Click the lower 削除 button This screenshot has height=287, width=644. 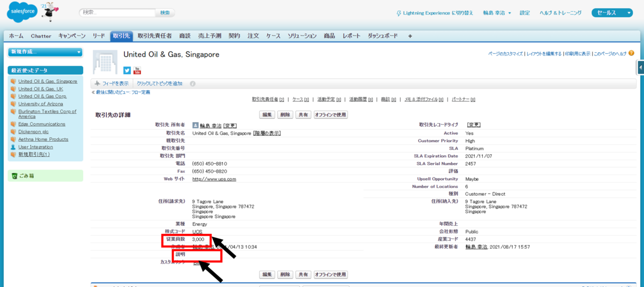coord(286,274)
